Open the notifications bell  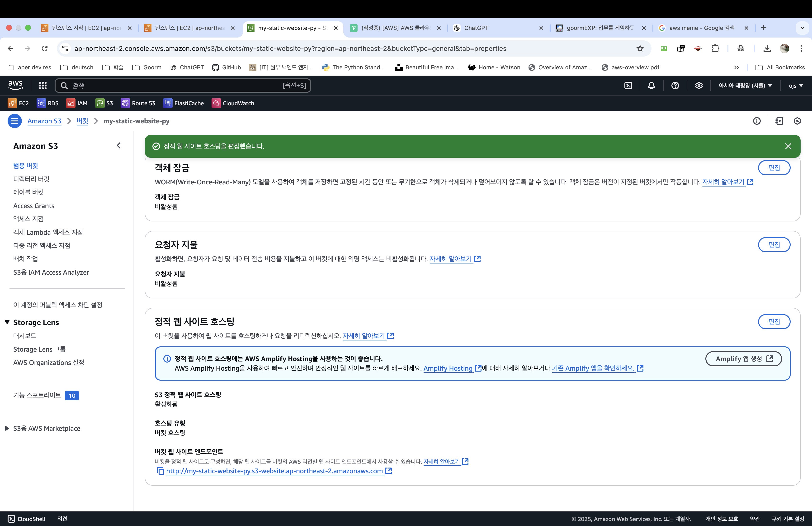pos(651,85)
